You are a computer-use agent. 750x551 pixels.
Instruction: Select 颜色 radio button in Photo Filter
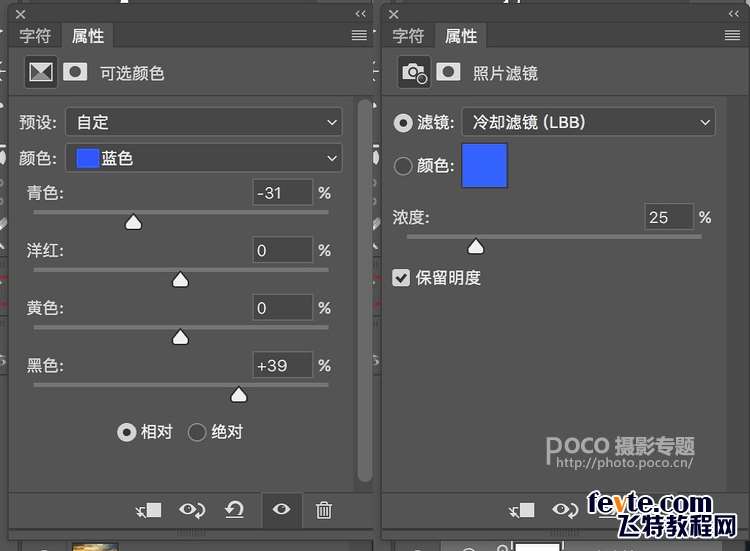pyautogui.click(x=403, y=166)
